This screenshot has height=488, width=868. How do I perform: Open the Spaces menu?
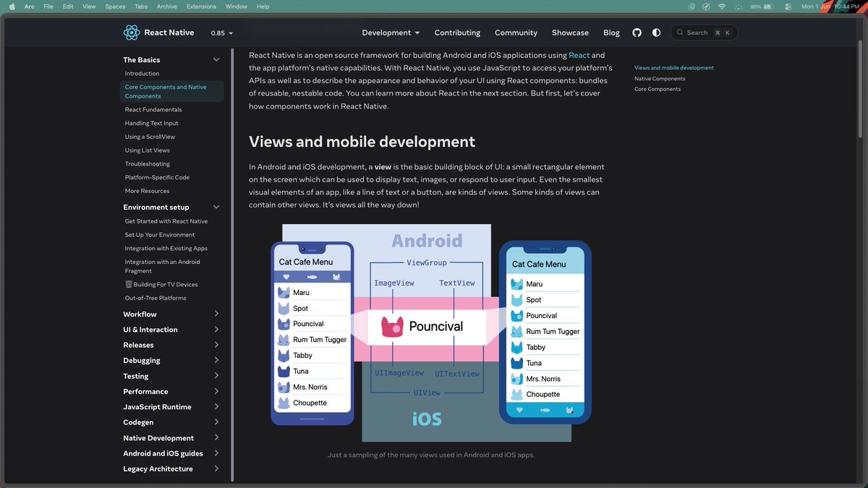coord(115,7)
